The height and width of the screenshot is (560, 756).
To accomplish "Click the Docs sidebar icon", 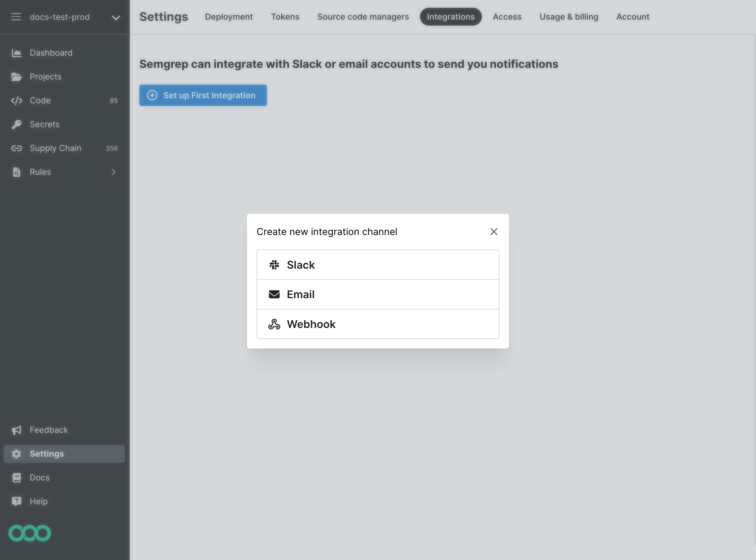I will (17, 477).
